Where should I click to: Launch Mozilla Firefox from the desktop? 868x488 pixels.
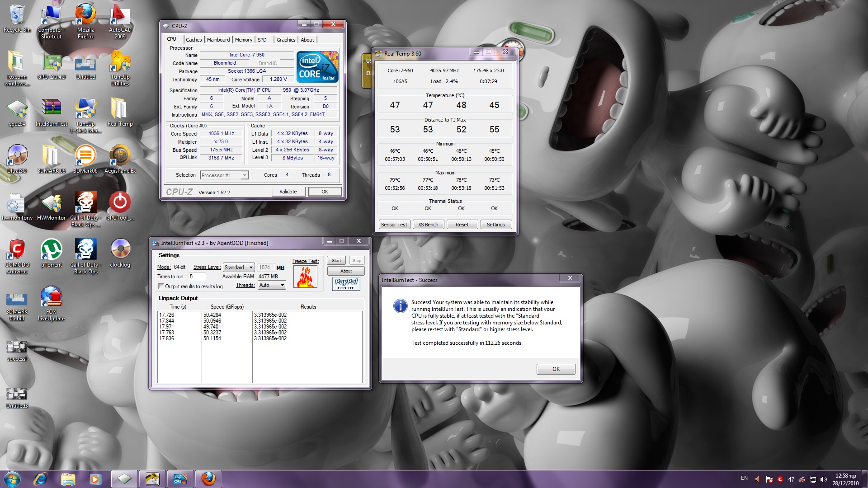(85, 21)
